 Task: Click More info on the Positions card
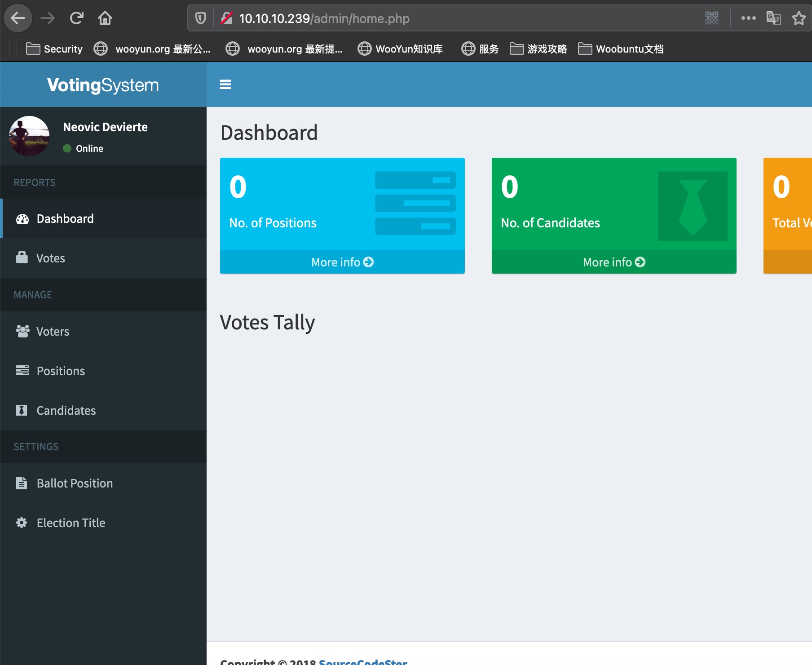(342, 262)
